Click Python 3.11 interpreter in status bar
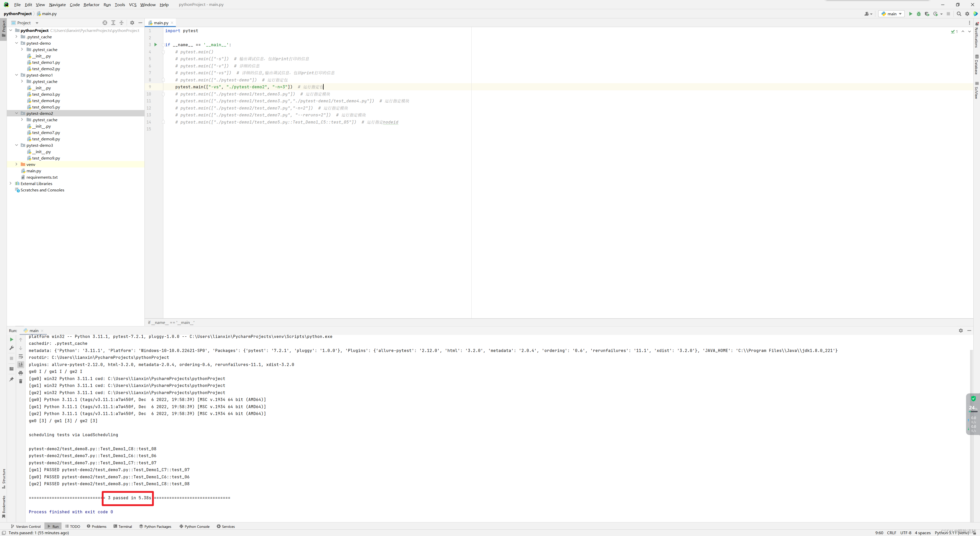980x536 pixels. (952, 533)
